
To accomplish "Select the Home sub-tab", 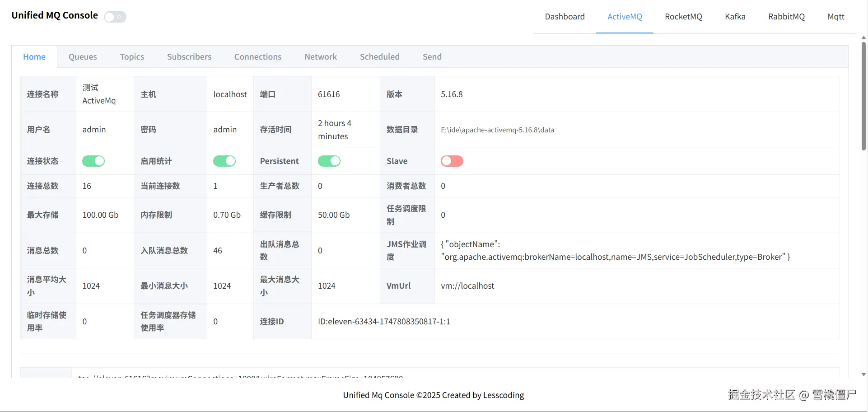I will pos(34,57).
